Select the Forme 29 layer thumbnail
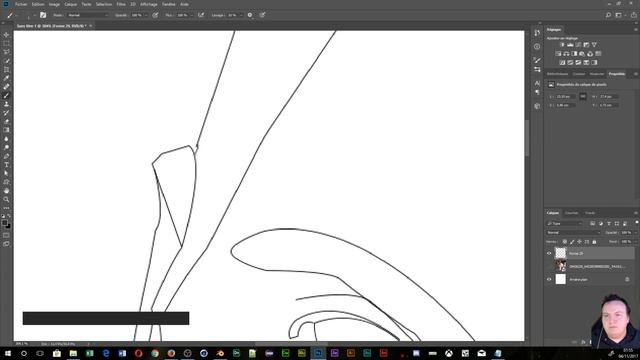Screen dimensions: 640x360 [x=561, y=253]
